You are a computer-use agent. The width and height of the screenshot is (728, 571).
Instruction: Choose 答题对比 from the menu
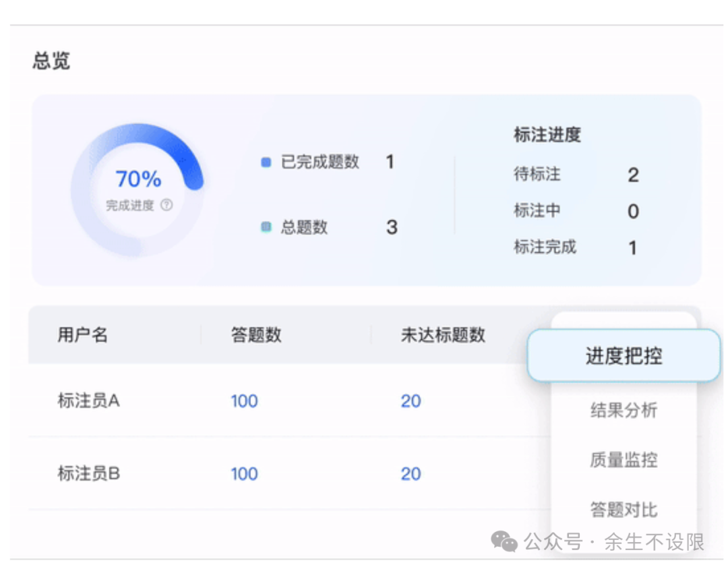[624, 509]
